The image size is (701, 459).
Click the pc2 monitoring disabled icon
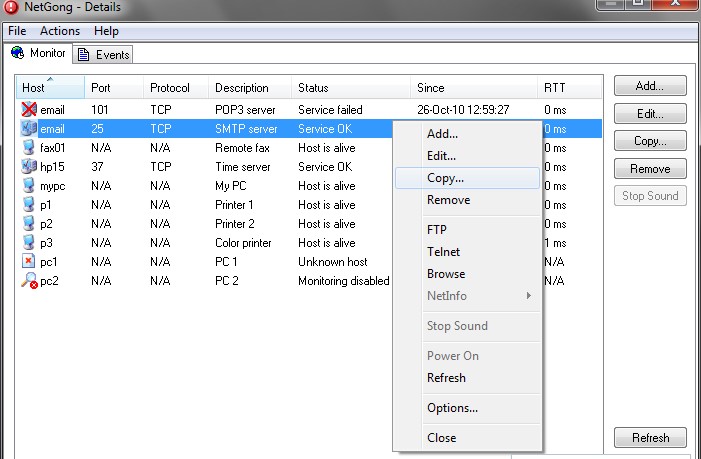[28, 281]
